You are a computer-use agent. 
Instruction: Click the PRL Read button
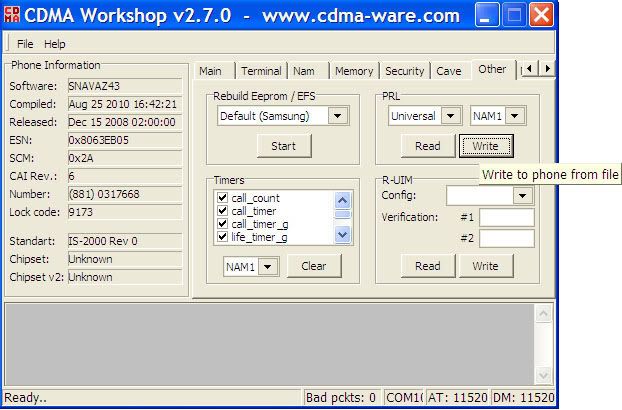[428, 146]
